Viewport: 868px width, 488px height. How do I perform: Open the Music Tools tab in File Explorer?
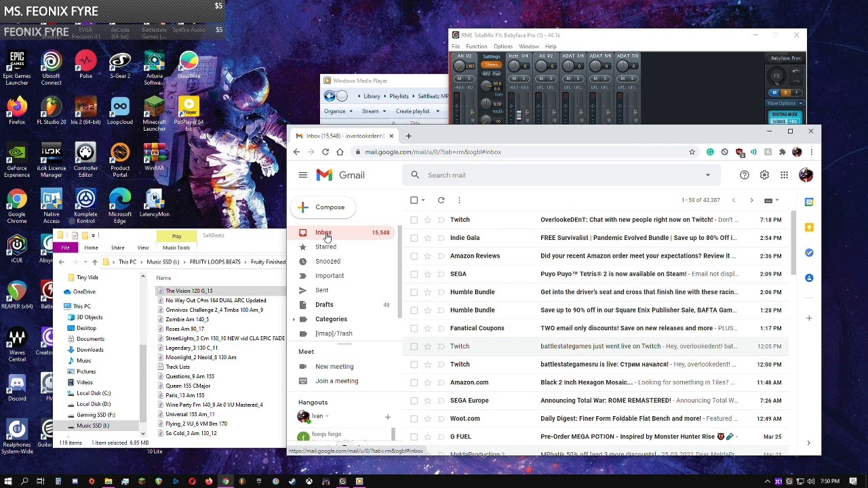[x=176, y=247]
